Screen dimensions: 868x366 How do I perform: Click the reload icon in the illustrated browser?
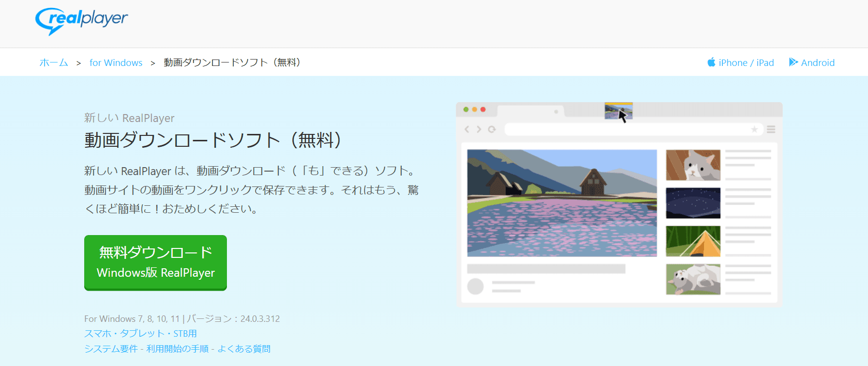pos(491,129)
